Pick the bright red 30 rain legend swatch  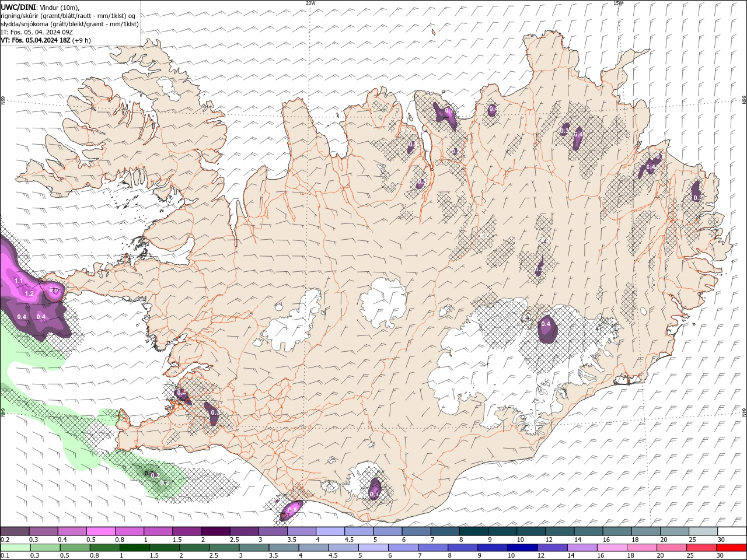click(x=731, y=547)
